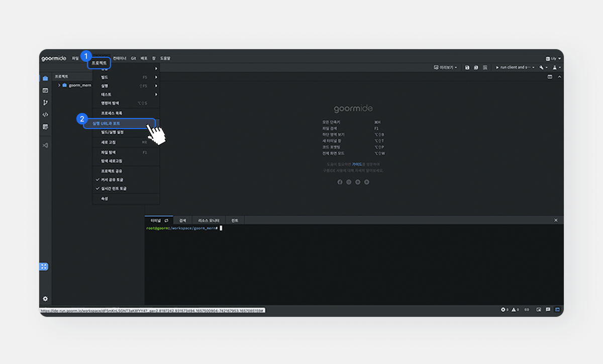Click the 전체 화면 모드 shortcut row
Image resolution: width=603 pixels, height=364 pixels.
point(354,153)
